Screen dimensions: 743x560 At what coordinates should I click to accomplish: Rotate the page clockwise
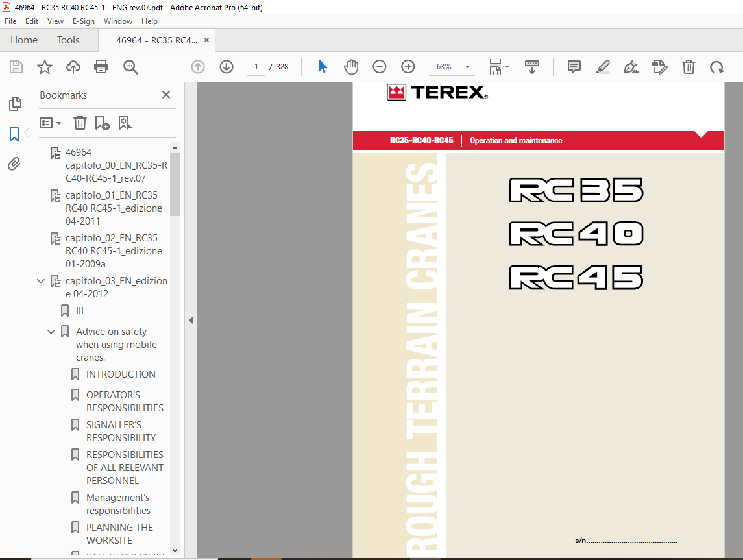tap(716, 67)
